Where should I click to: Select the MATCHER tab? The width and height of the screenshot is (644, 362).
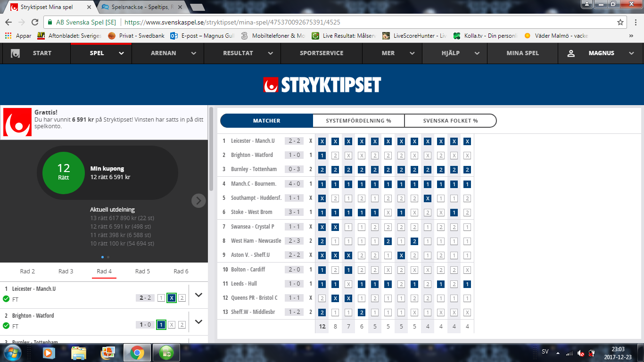[266, 121]
